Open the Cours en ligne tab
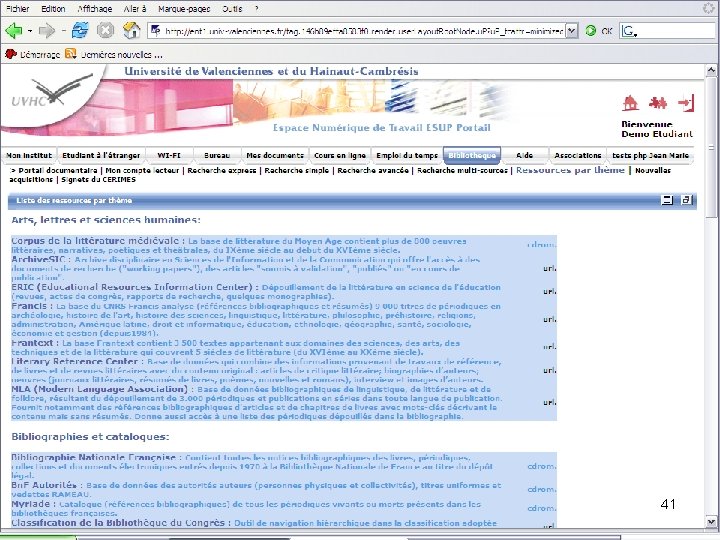720x540 pixels. click(340, 156)
